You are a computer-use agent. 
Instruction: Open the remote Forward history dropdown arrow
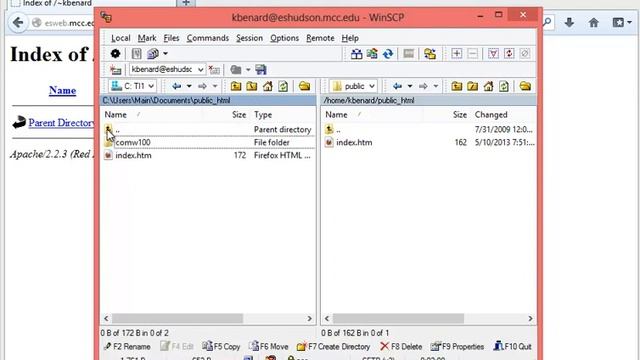point(436,86)
